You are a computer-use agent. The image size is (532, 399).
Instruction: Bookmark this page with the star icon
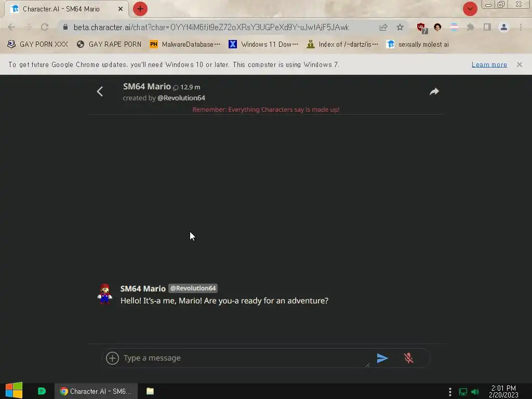[x=400, y=27]
